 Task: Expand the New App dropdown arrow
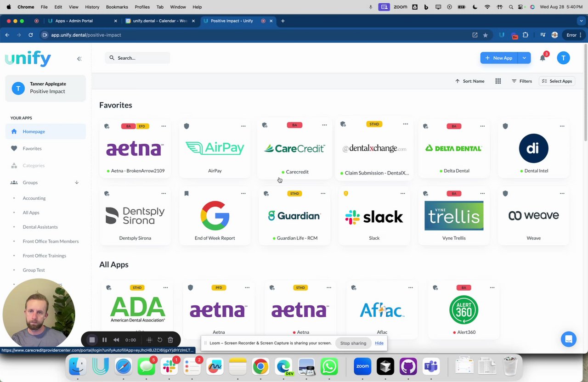tap(524, 58)
